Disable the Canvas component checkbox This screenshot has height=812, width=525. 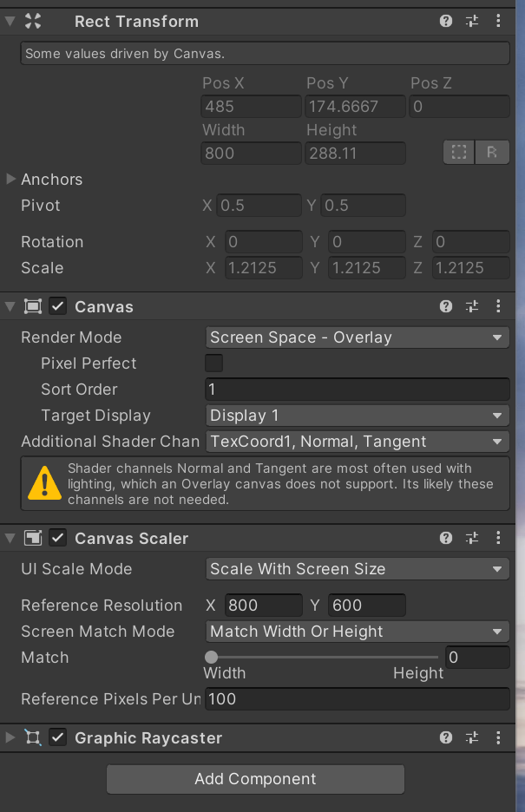tap(57, 306)
